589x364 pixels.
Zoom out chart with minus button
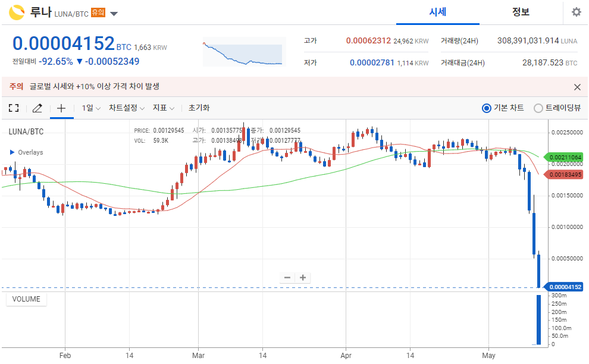tap(287, 278)
